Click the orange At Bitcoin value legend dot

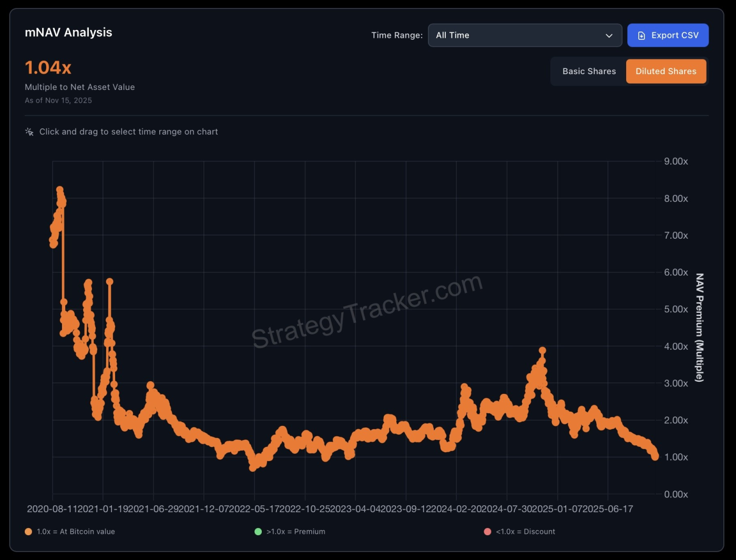point(28,532)
